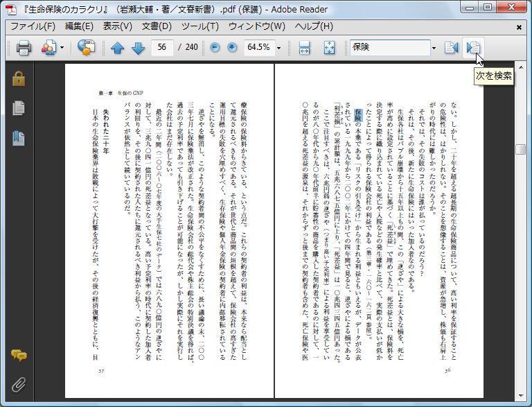Open the Bookmarks panel icon
532x407 pixels.
point(19,138)
